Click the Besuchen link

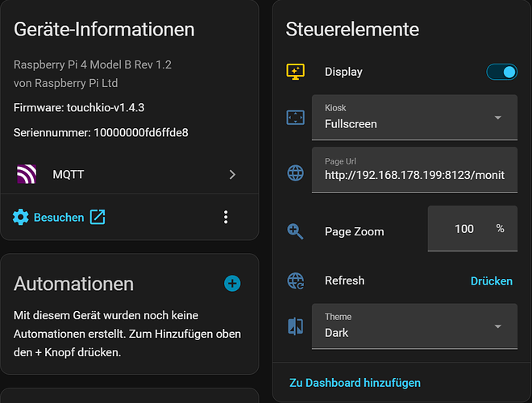pos(59,218)
